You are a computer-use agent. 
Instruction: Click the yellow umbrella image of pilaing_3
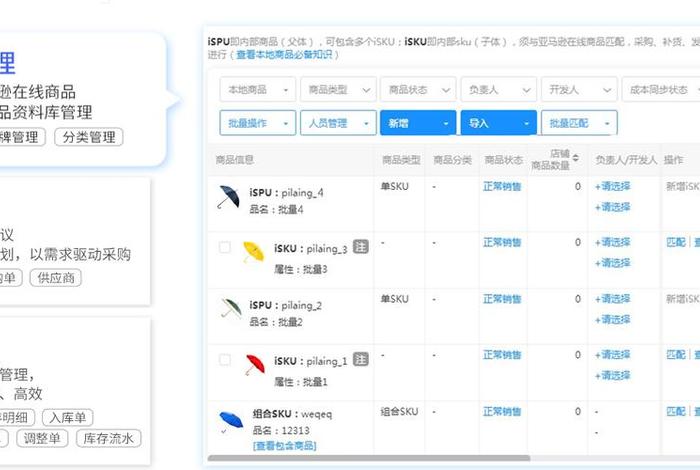(x=253, y=252)
